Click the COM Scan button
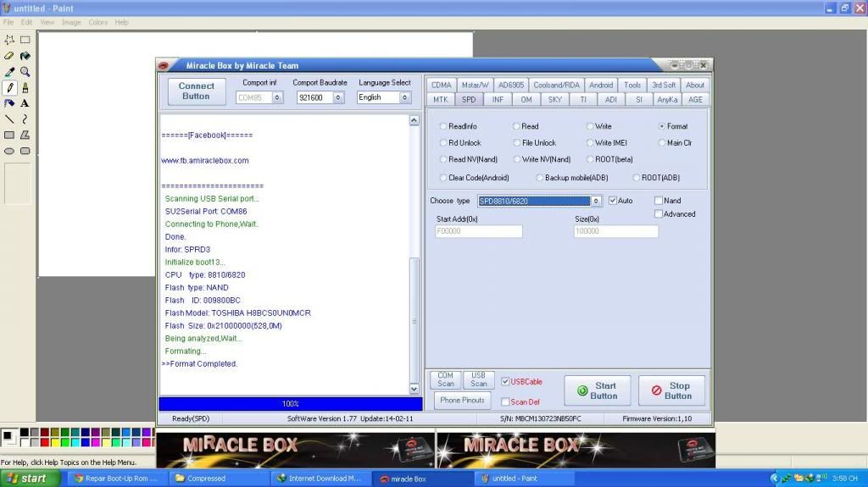This screenshot has height=487, width=868. [x=446, y=379]
